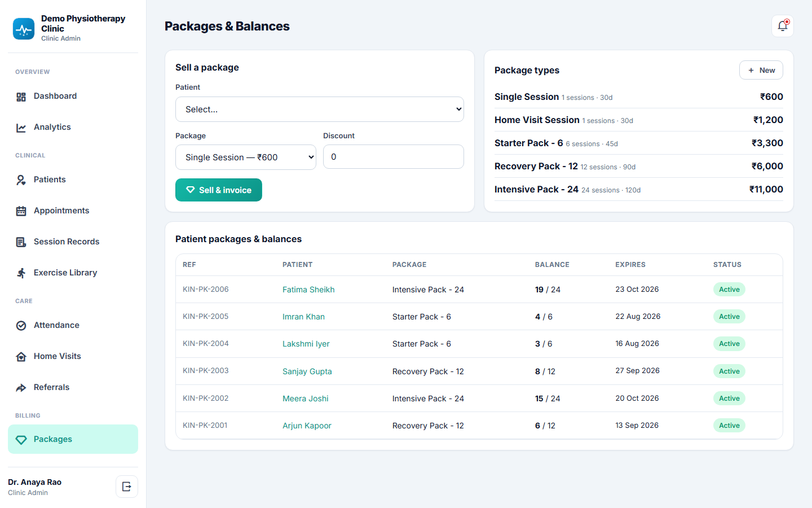Select reference KIN-PK-2003
The image size is (812, 508).
[206, 370]
